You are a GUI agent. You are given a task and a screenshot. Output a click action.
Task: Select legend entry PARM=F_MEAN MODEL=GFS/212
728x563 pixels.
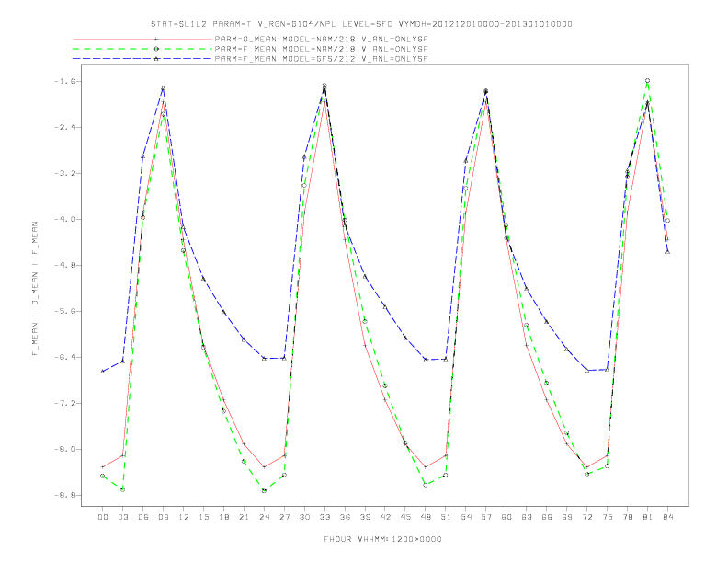point(321,59)
